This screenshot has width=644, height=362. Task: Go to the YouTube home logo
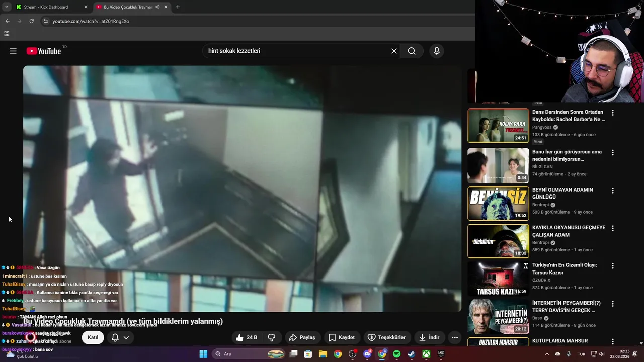click(x=44, y=51)
